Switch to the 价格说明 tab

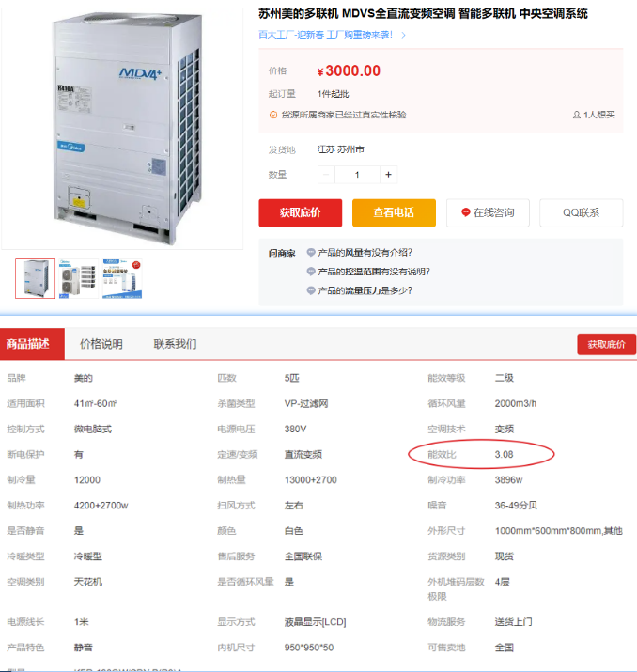(101, 344)
